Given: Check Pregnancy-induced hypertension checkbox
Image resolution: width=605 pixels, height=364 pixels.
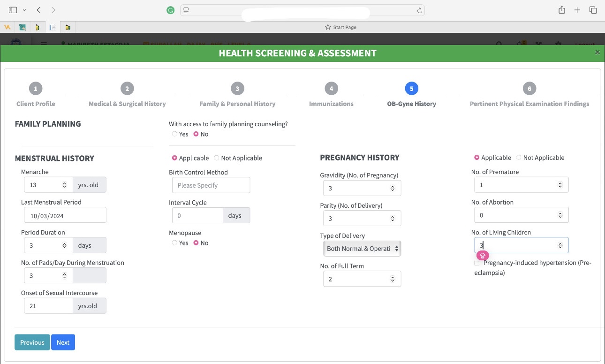Looking at the screenshot, I should coord(477,263).
